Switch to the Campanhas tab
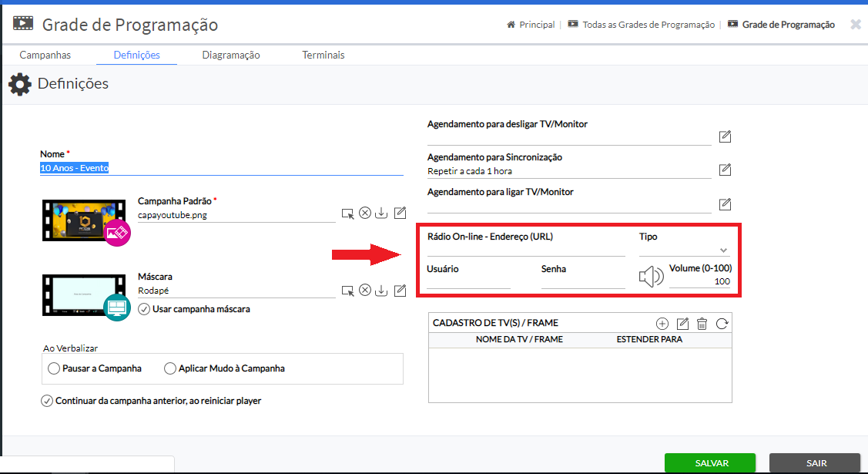Screen dimensions: 868x474 click(45, 55)
